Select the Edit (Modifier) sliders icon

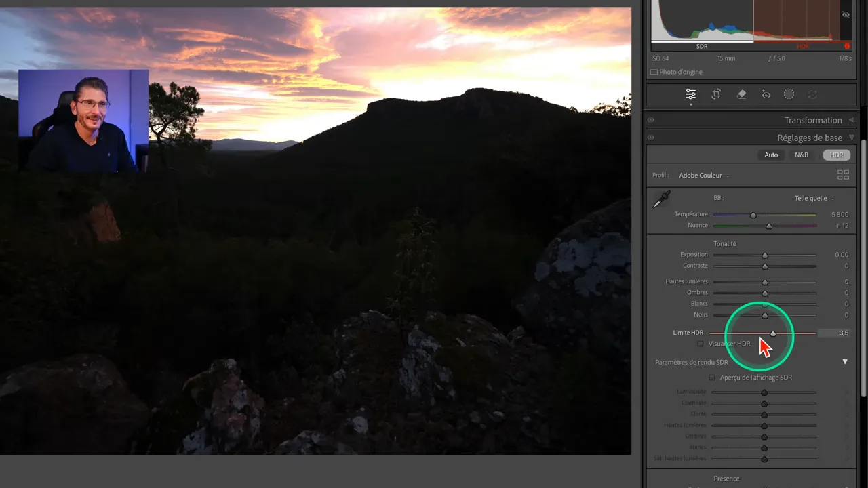click(x=690, y=94)
